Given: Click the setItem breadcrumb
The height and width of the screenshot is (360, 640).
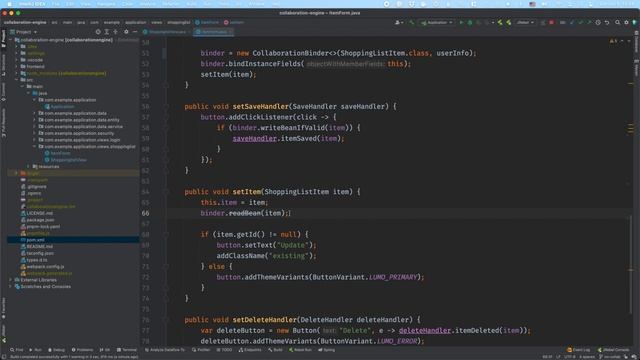Looking at the screenshot, I should 234,22.
